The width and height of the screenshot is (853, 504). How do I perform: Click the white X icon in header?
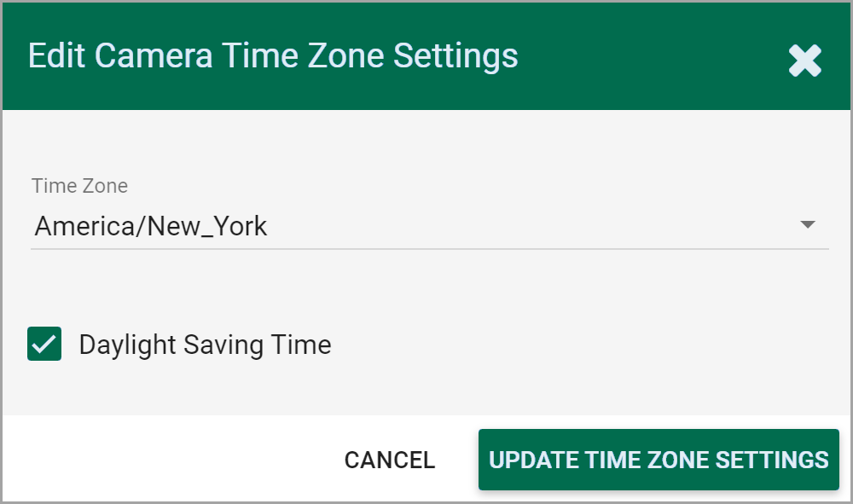804,61
